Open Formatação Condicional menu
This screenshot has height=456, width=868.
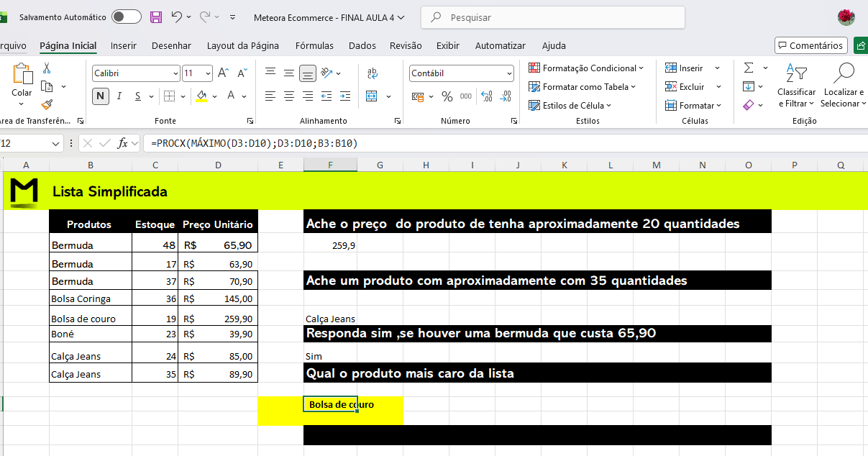point(586,68)
